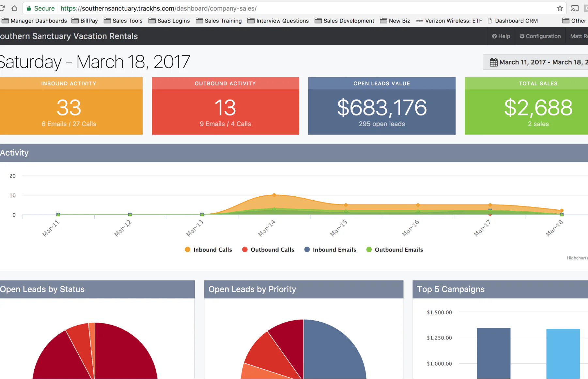Click the Total Sales $2,688 card

526,106
